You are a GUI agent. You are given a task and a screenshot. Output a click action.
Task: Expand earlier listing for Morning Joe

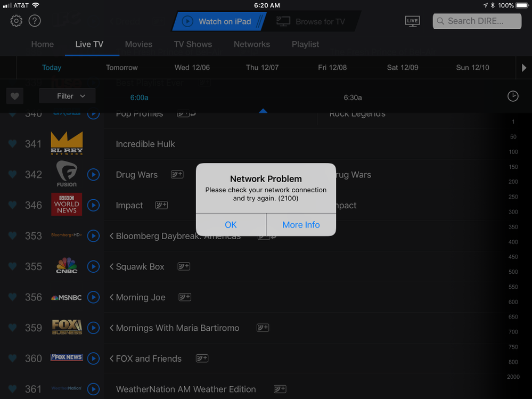click(x=111, y=297)
